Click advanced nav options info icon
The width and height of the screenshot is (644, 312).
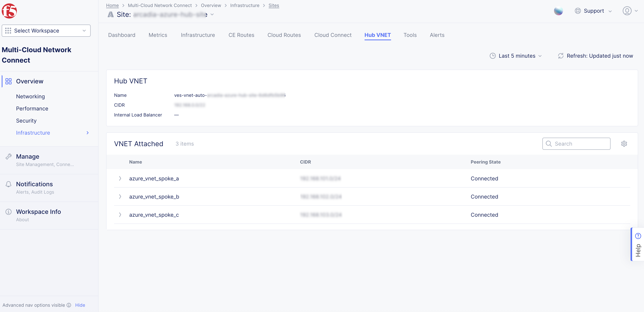[x=69, y=305]
